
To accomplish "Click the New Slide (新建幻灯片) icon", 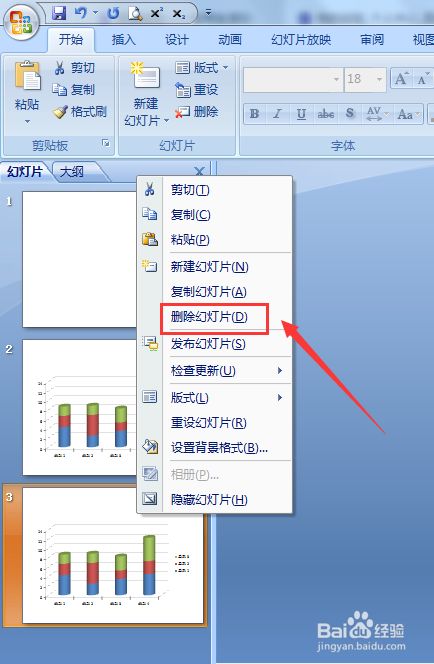I will (145, 77).
